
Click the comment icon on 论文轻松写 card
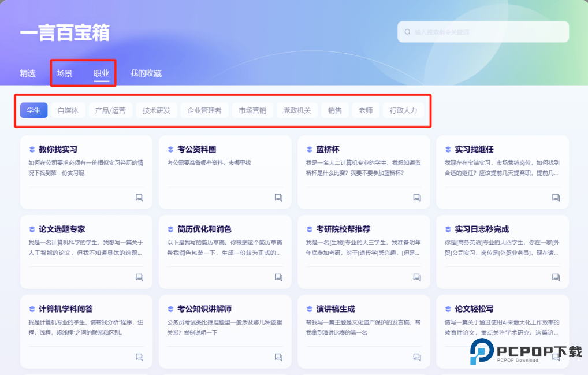pos(555,357)
